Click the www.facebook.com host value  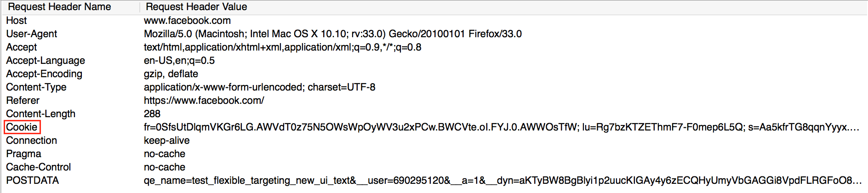tap(187, 21)
